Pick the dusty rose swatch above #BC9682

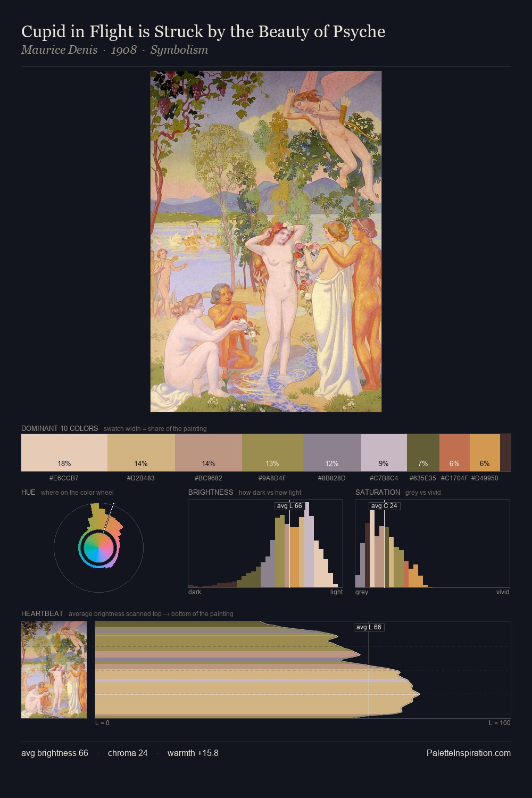click(209, 453)
